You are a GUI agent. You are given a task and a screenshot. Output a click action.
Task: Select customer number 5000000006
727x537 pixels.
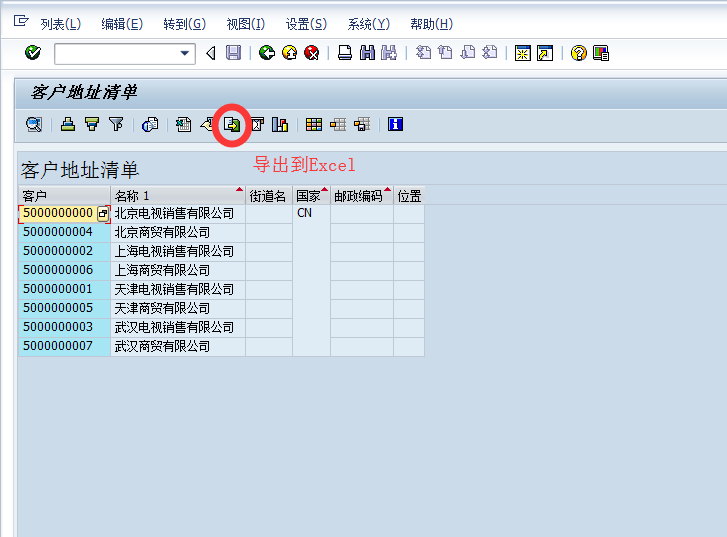click(x=64, y=270)
